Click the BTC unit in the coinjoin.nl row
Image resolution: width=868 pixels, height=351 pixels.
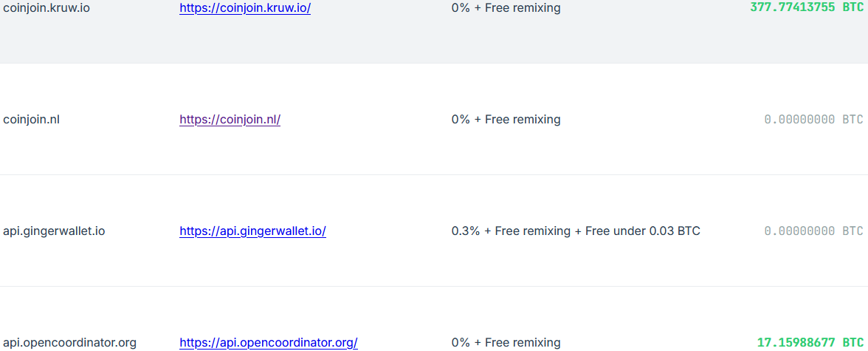pyautogui.click(x=852, y=119)
